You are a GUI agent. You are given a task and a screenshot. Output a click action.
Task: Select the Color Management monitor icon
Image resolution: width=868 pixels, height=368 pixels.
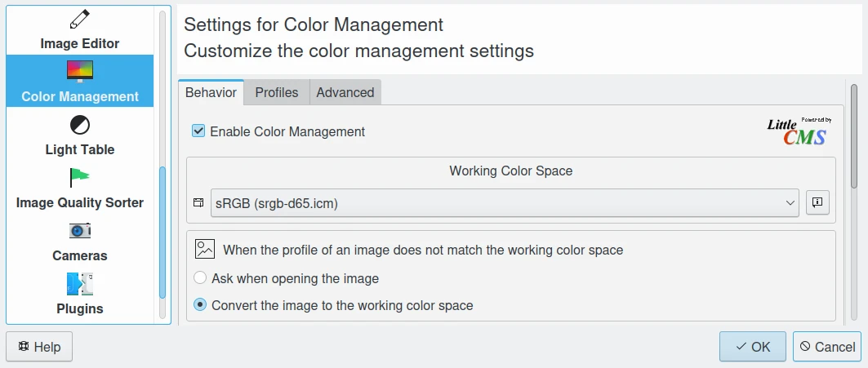79,72
